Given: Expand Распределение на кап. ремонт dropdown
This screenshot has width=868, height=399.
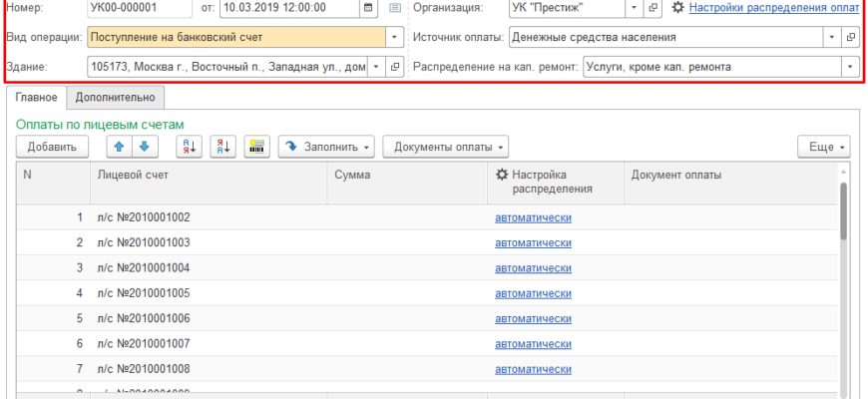Looking at the screenshot, I should [850, 67].
